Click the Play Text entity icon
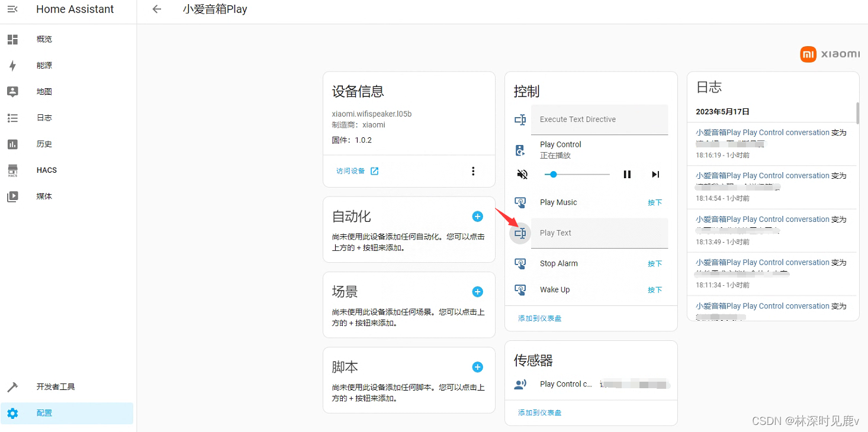The width and height of the screenshot is (868, 432). click(x=520, y=233)
